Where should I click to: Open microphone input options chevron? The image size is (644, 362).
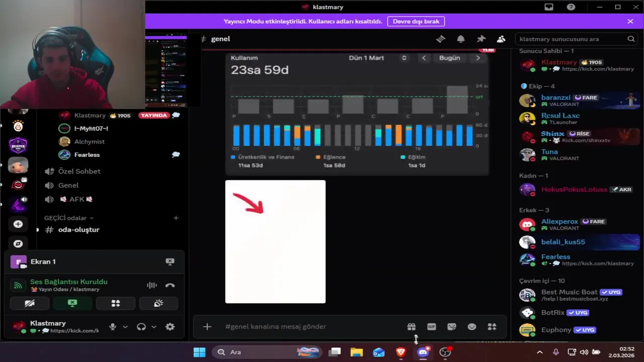coord(125,327)
